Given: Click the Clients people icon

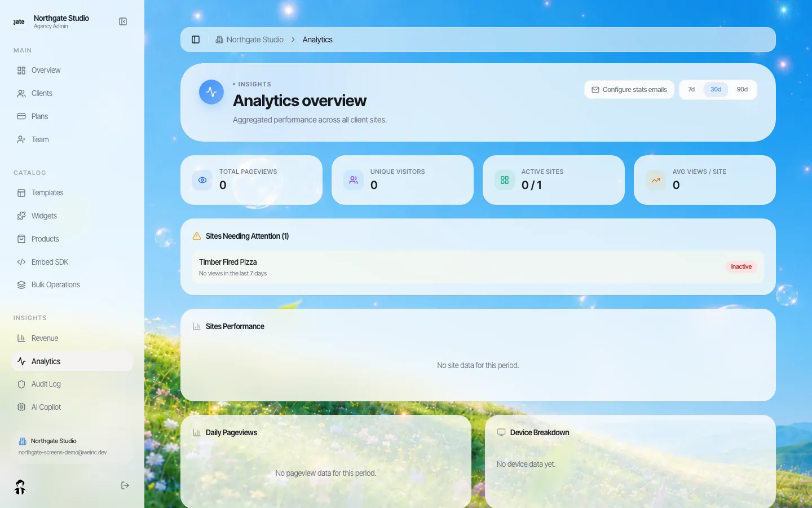Looking at the screenshot, I should click(21, 94).
